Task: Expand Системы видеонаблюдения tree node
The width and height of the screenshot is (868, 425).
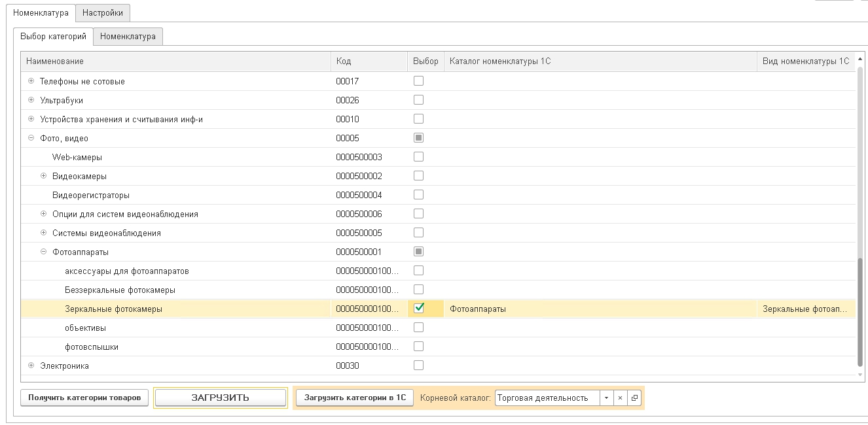Action: coord(44,233)
